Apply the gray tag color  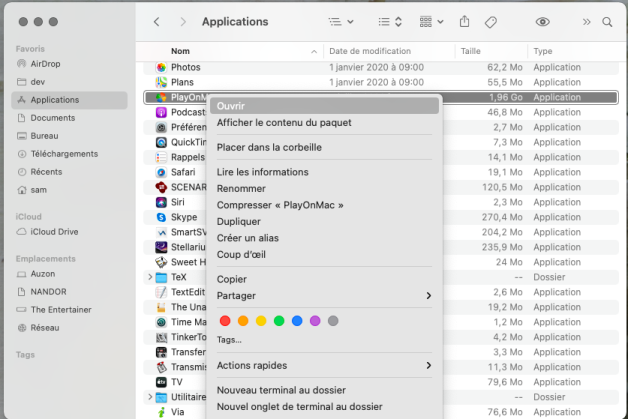(333, 321)
